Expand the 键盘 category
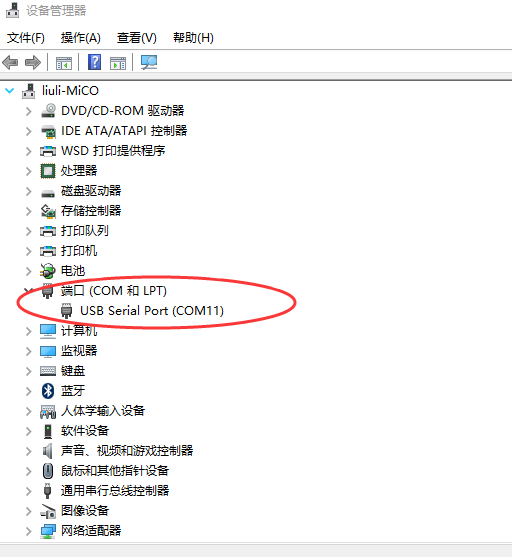Viewport: 512px width, 557px height. coord(29,371)
